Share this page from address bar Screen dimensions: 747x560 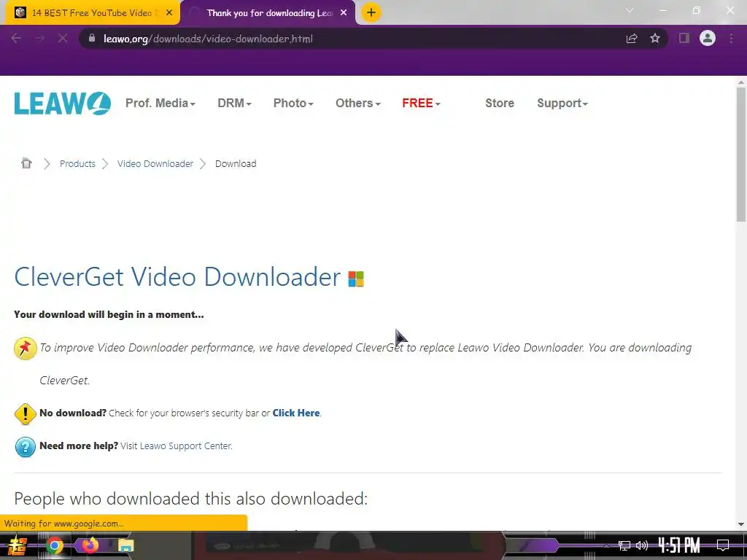[632, 39]
